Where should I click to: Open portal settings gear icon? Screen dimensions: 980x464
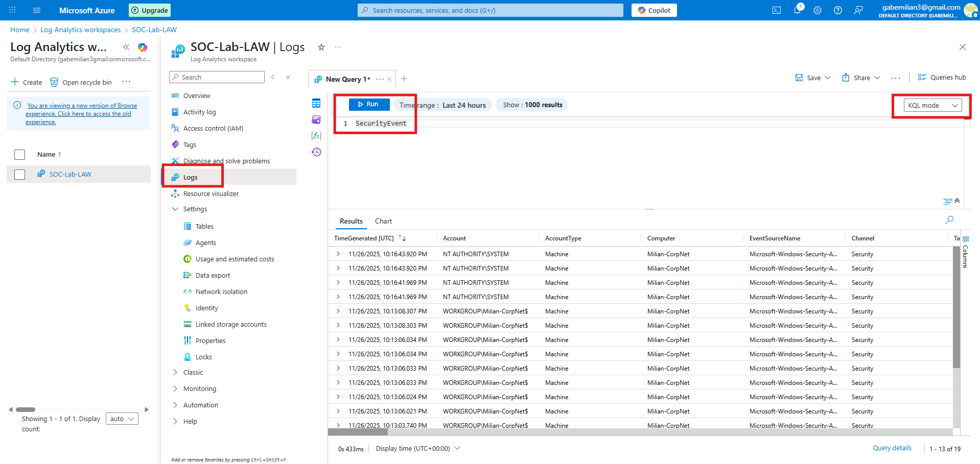pos(818,10)
